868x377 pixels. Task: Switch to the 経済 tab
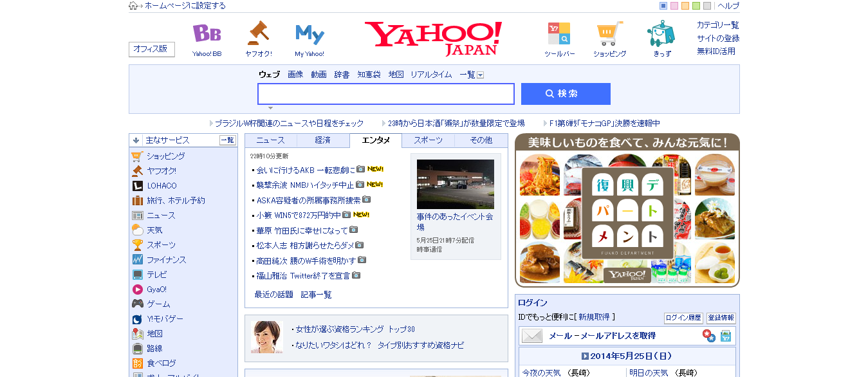click(x=323, y=140)
